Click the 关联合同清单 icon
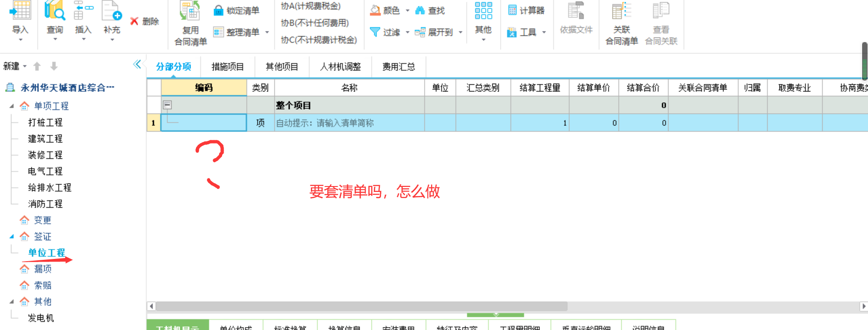 click(x=621, y=10)
